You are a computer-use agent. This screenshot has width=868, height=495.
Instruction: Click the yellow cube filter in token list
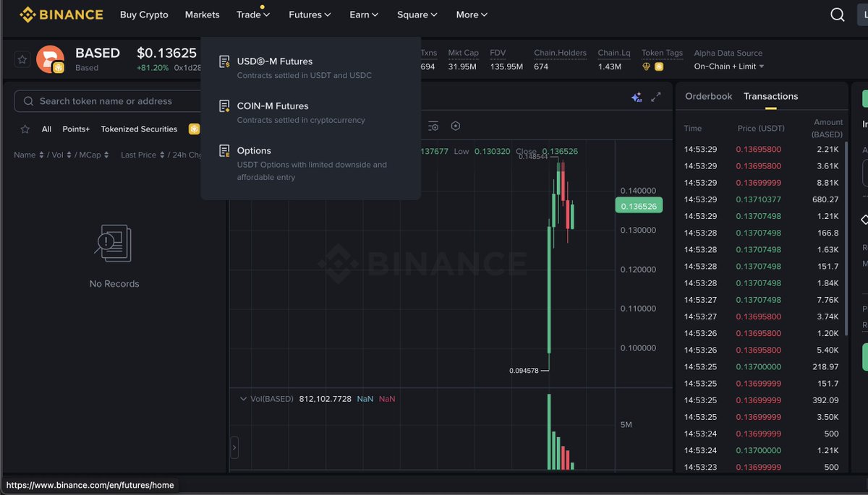coord(194,129)
